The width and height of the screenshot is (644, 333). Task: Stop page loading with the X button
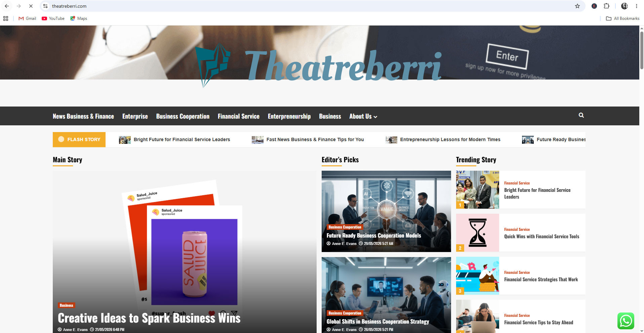(x=31, y=6)
